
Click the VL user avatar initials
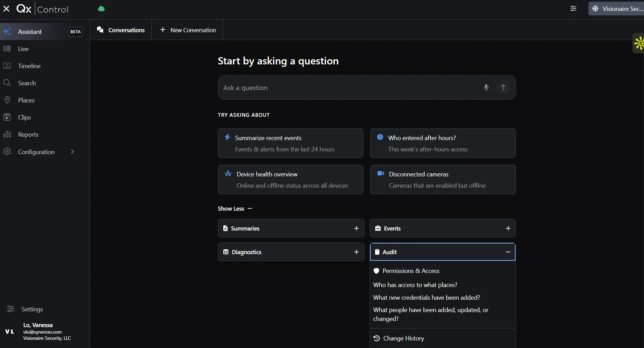pos(10,331)
